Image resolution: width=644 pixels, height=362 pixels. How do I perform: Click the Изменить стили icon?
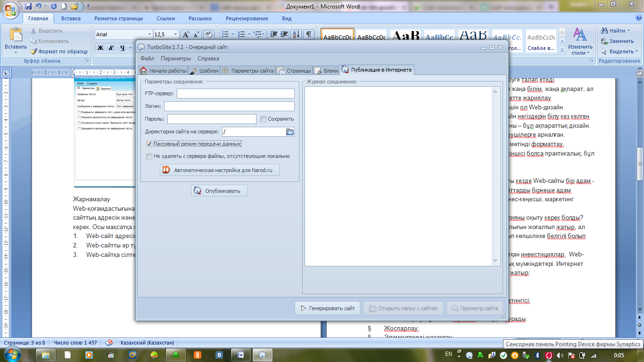[x=580, y=35]
